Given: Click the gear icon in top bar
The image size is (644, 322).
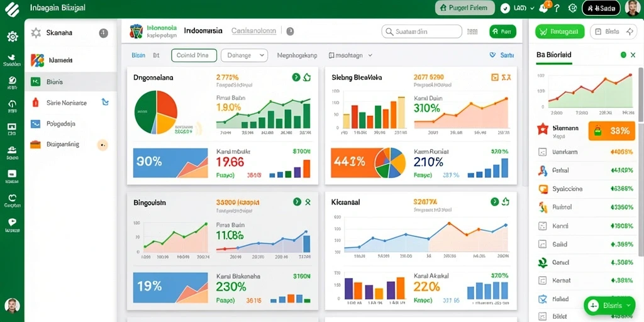Looking at the screenshot, I should coord(572,8).
